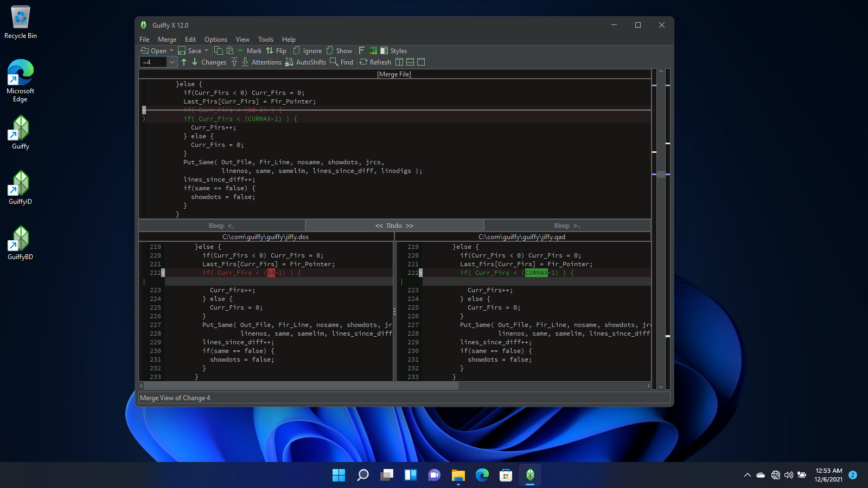Click the Undo button
This screenshot has height=488, width=868.
[394, 226]
